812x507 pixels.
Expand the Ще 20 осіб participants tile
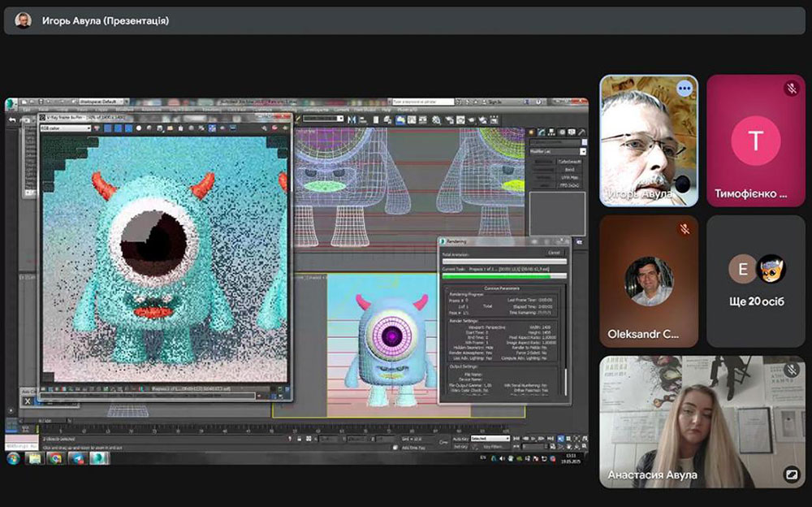point(756,281)
